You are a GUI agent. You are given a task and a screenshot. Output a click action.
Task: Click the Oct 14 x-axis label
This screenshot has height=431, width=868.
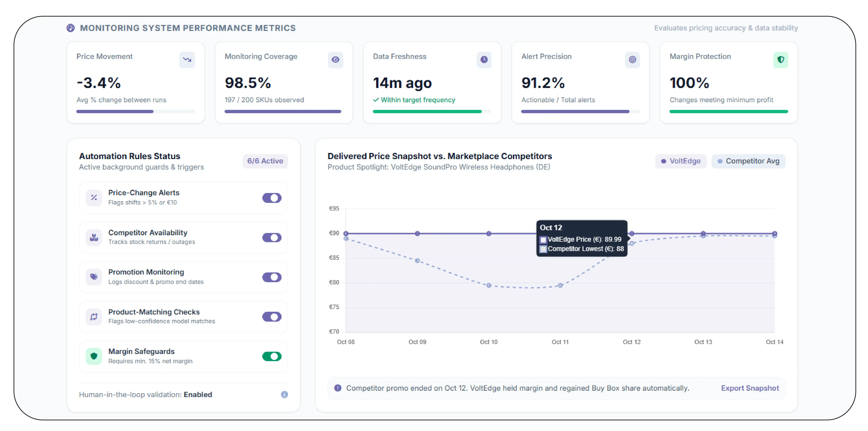tap(774, 342)
